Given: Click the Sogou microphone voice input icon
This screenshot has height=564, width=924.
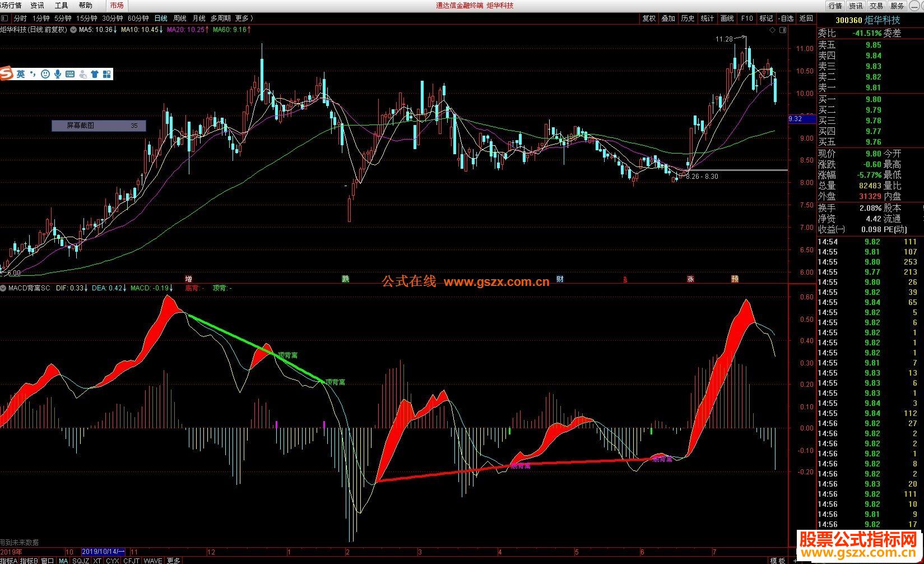Looking at the screenshot, I should point(58,74).
